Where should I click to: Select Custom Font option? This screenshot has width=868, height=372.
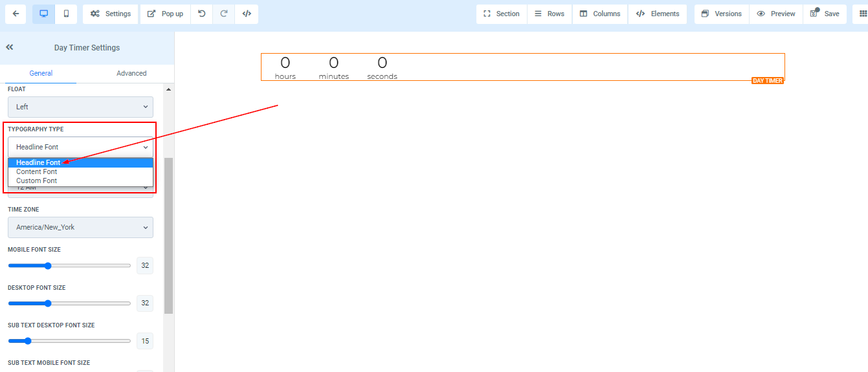[x=37, y=181]
